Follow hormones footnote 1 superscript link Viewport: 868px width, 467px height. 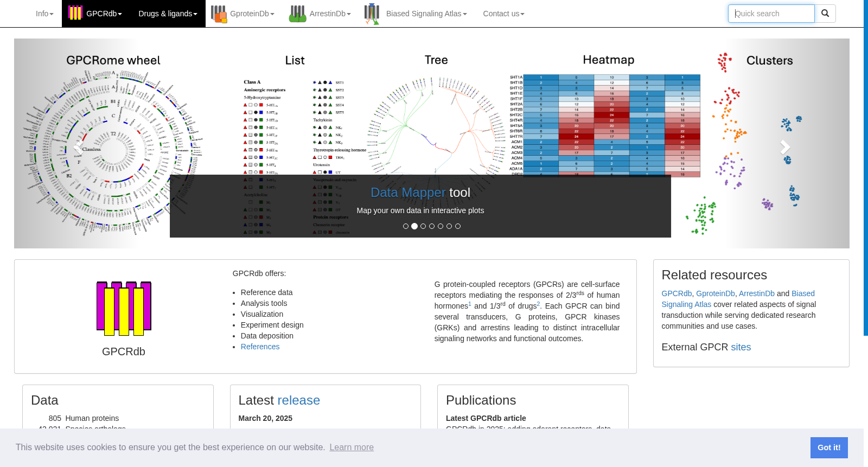(x=470, y=304)
